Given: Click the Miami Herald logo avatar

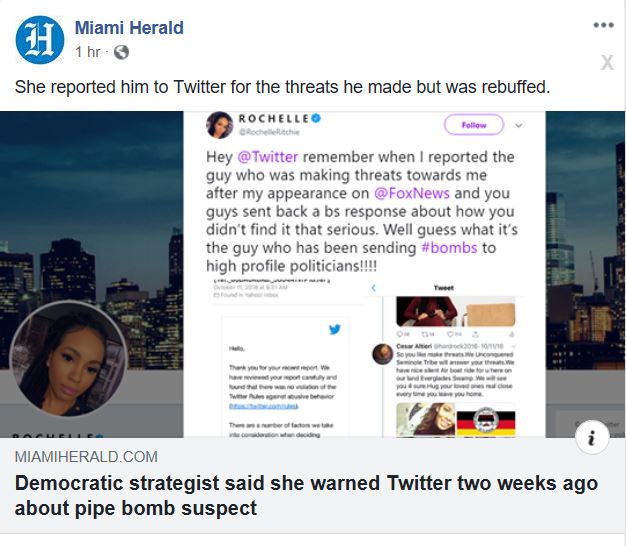Looking at the screenshot, I should 40,40.
